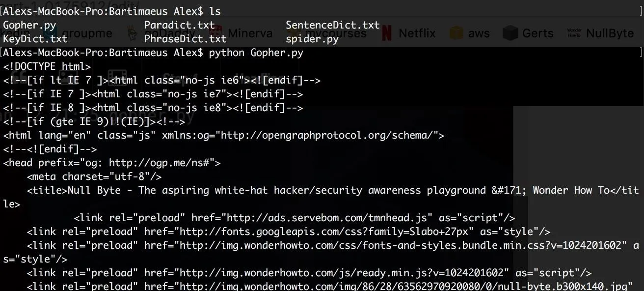Click the Gopher.py file name in ls output
The image size is (644, 291).
click(29, 25)
